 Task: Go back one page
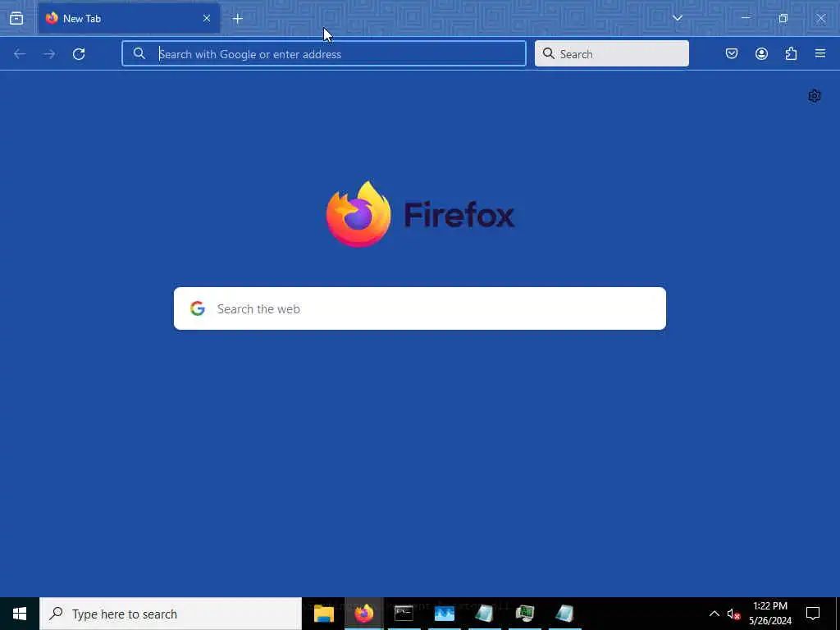tap(20, 54)
